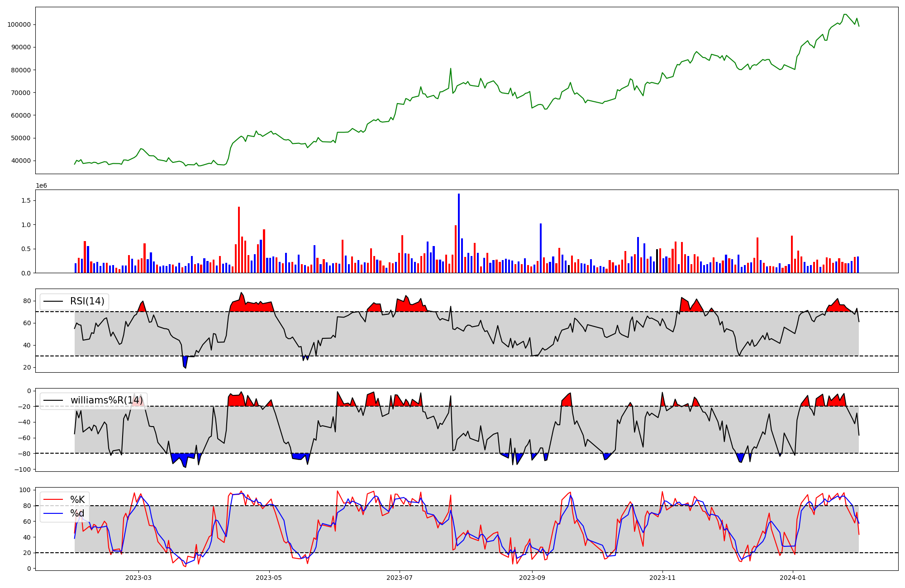Screen dimensions: 905x588
Task: Click the blue %d legend line swatch
Action: (53, 513)
